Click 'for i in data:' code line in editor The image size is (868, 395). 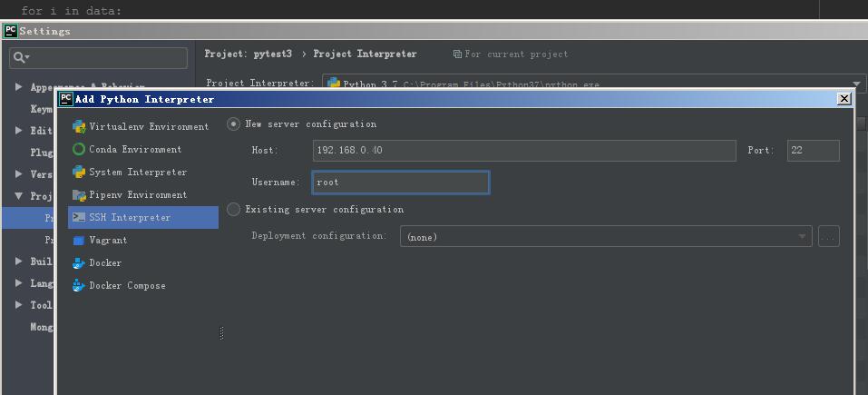[x=71, y=11]
